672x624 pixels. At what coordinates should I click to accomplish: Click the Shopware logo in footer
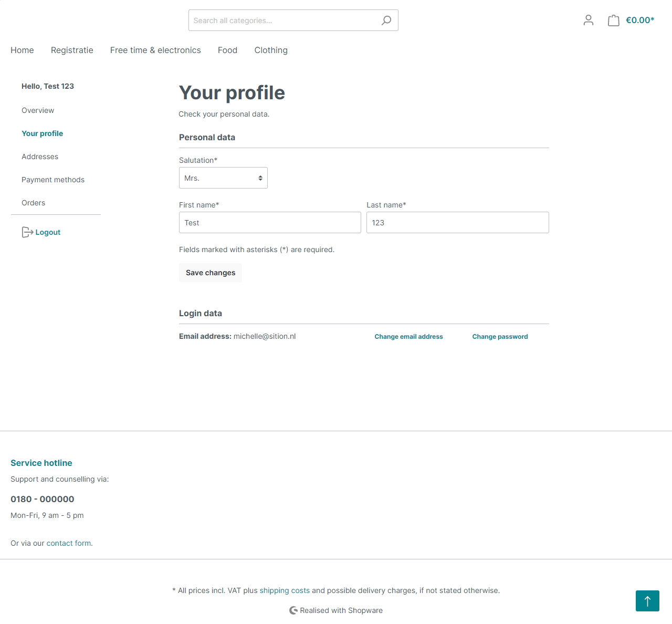pos(293,610)
